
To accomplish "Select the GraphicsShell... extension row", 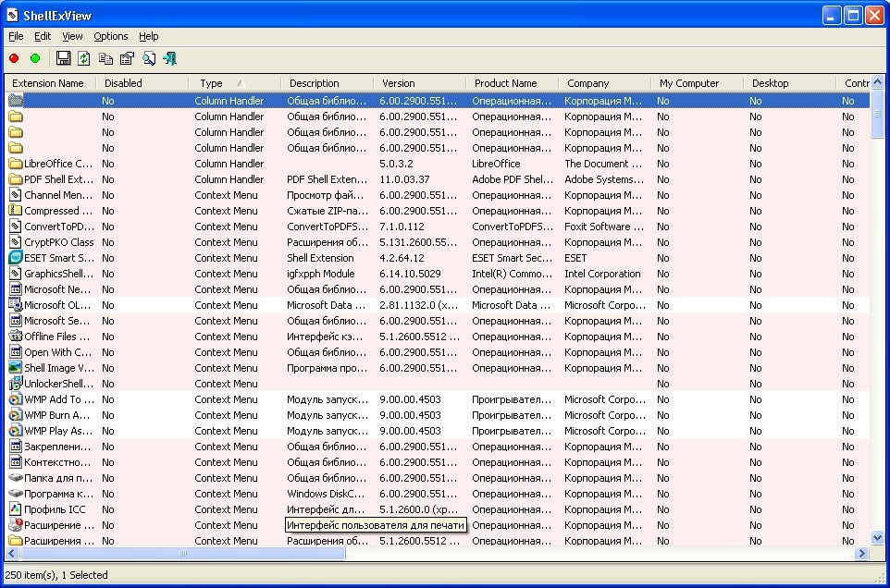I will click(437, 274).
